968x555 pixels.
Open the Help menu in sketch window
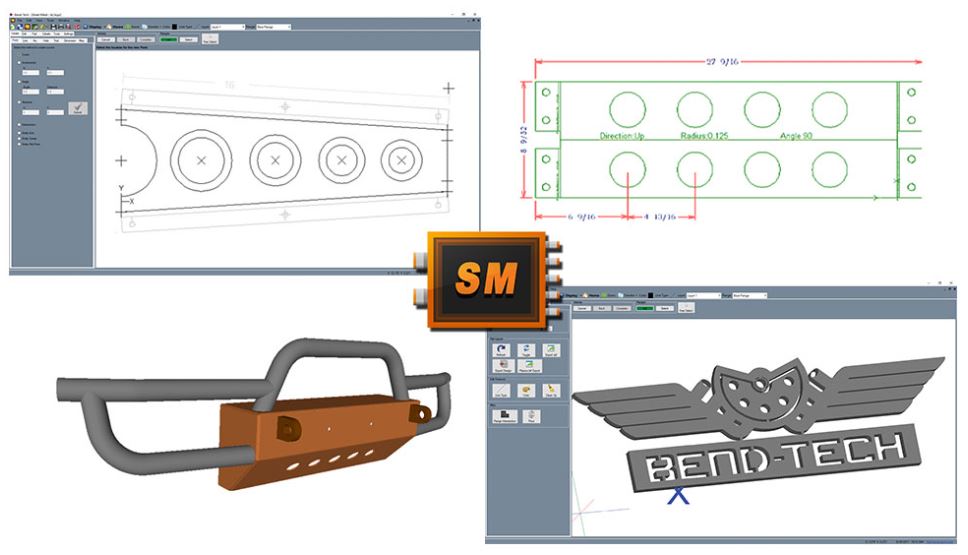pos(77,20)
